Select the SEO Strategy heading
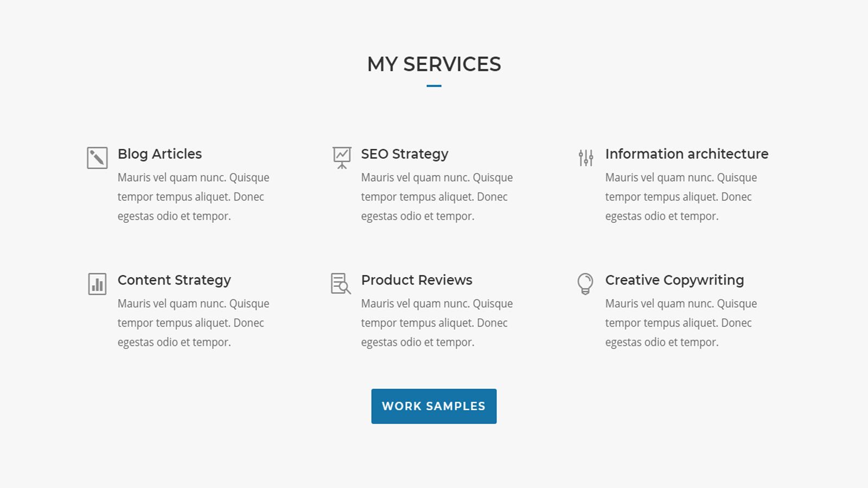Image resolution: width=868 pixels, height=488 pixels. 405,154
